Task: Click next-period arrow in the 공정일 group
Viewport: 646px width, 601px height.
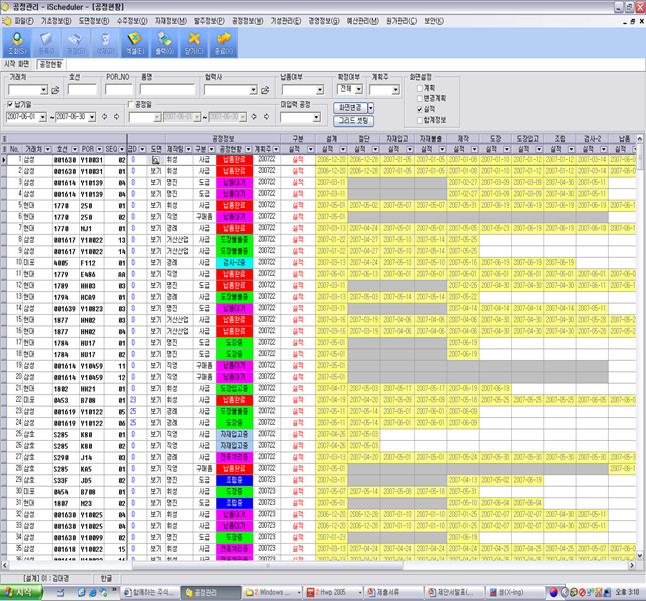Action: pos(267,117)
